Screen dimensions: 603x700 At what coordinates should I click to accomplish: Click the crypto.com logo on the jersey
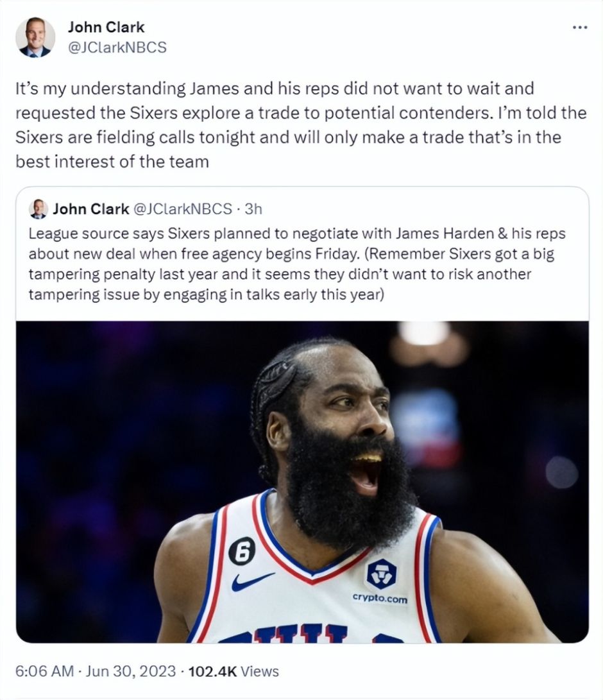click(x=381, y=574)
